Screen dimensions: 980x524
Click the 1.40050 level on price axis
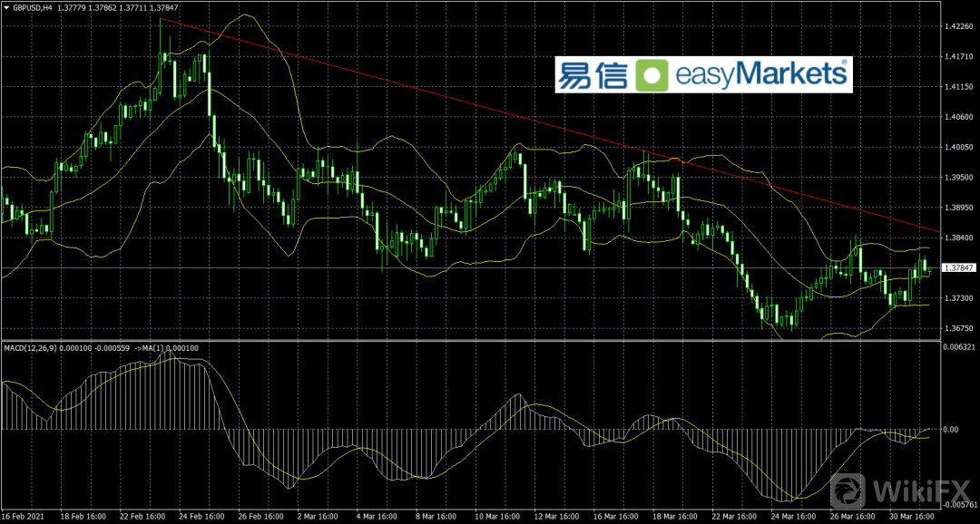click(x=959, y=147)
